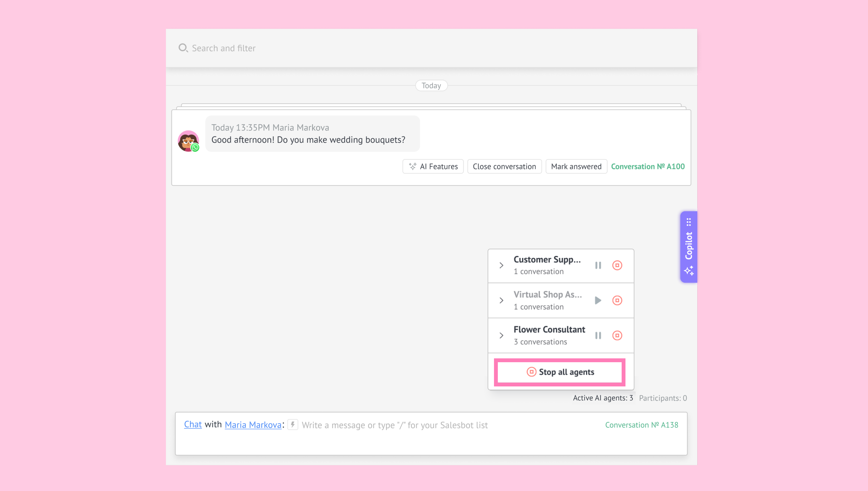Viewport: 868px width, 491px height.
Task: Grab the Copilot drag handle dots
Action: pos(688,222)
